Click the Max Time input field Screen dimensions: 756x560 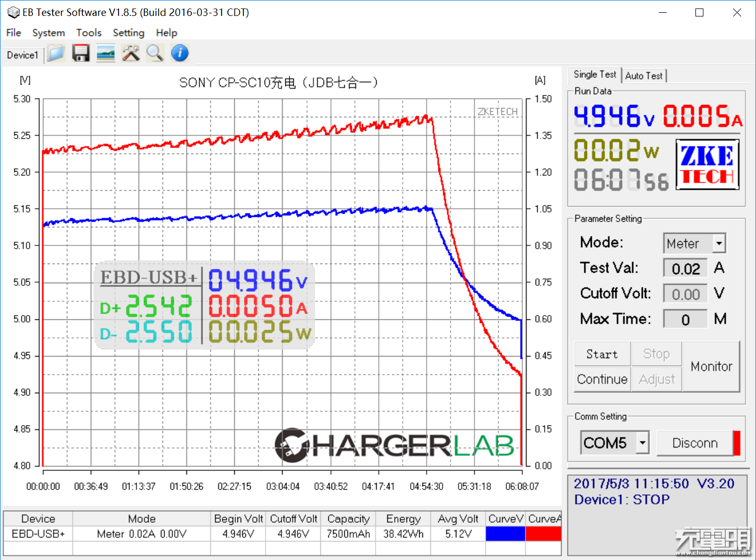coord(685,319)
